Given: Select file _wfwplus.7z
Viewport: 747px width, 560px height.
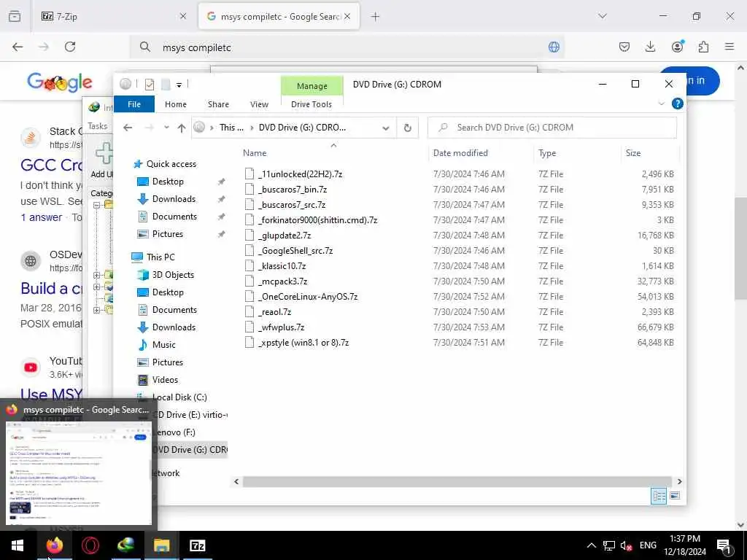Looking at the screenshot, I should click(x=281, y=327).
